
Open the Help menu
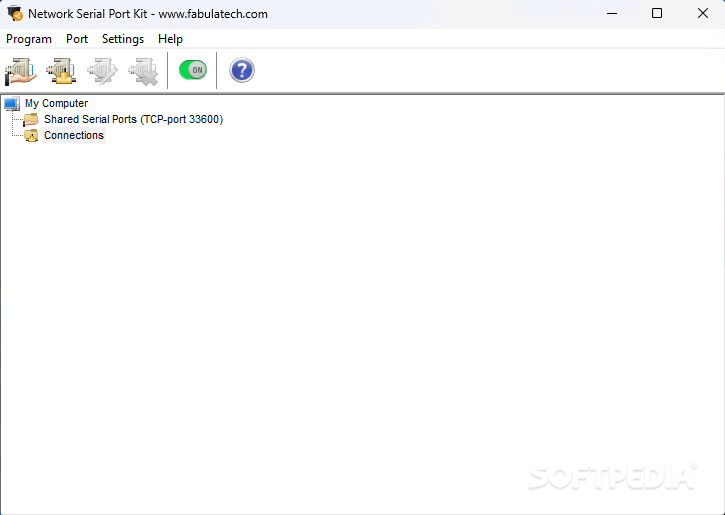(x=170, y=39)
